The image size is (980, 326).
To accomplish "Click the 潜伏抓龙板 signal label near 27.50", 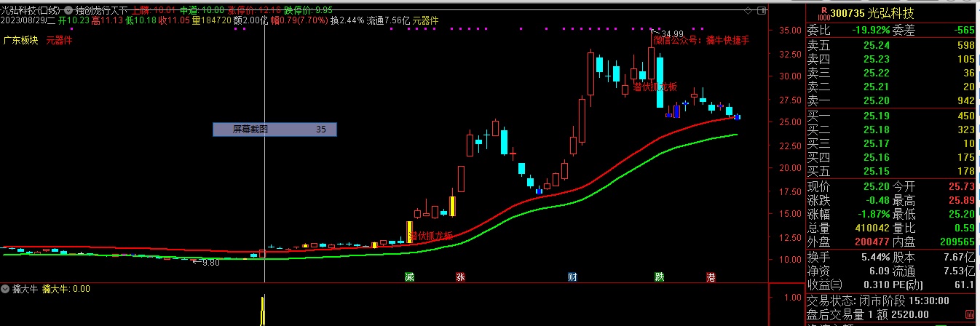I will (x=655, y=87).
